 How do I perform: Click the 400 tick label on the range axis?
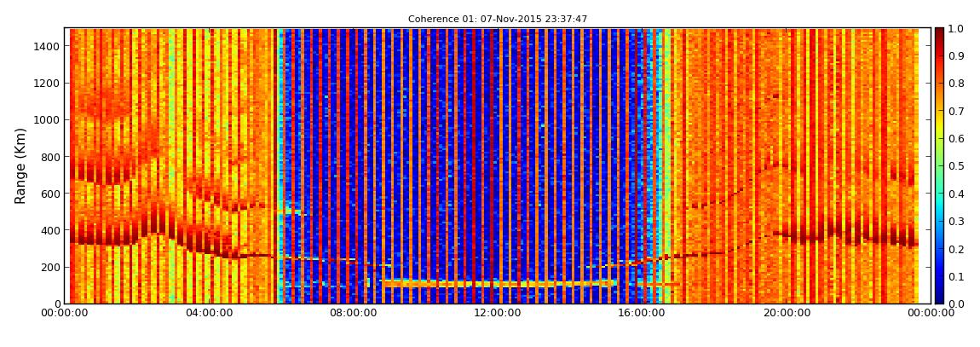click(50, 231)
